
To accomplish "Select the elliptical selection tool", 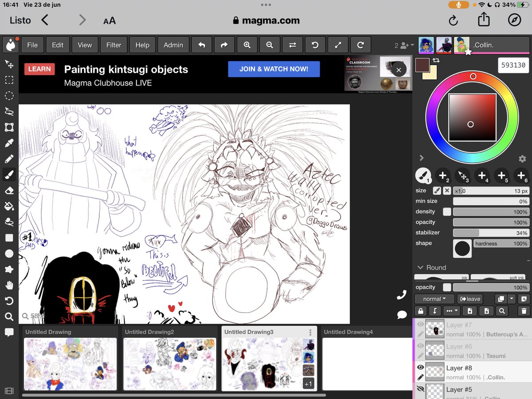I will pyautogui.click(x=9, y=96).
